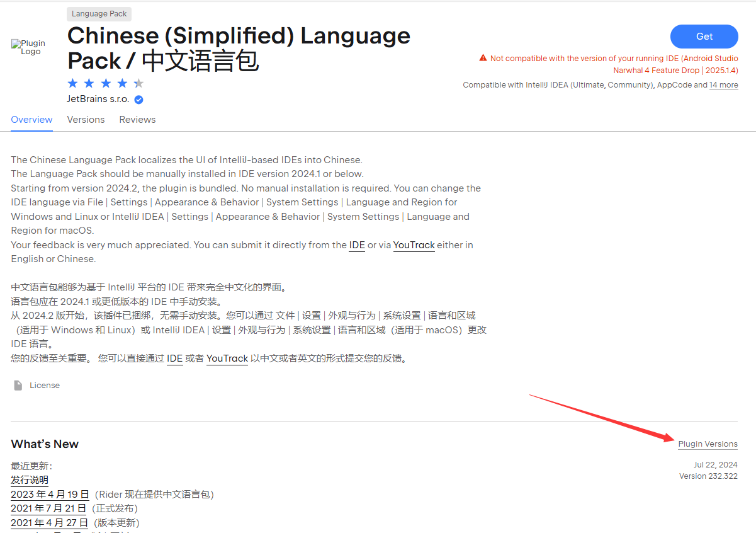756x533 pixels.
Task: Click the What's New heading
Action: click(x=45, y=444)
